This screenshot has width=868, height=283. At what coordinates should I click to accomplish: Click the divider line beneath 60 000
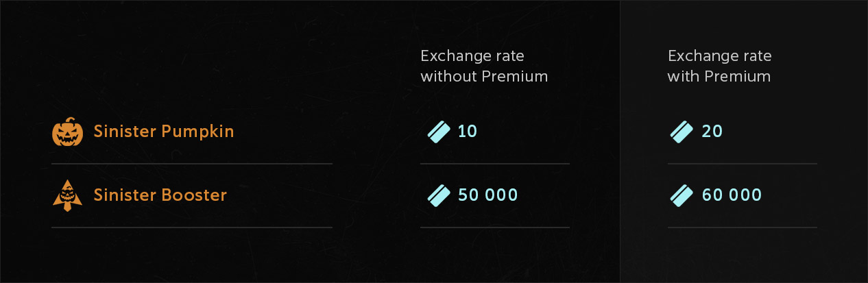point(742,227)
